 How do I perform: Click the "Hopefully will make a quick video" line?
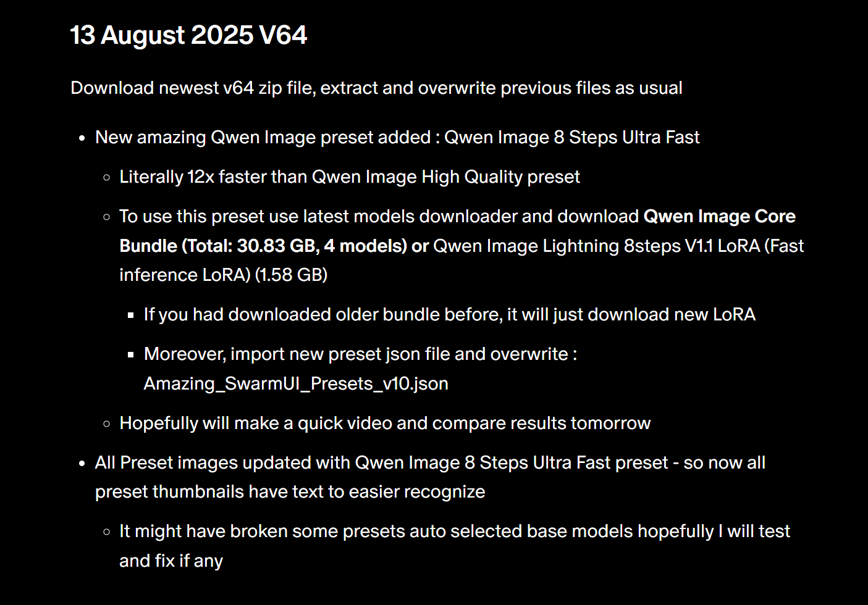coord(384,423)
